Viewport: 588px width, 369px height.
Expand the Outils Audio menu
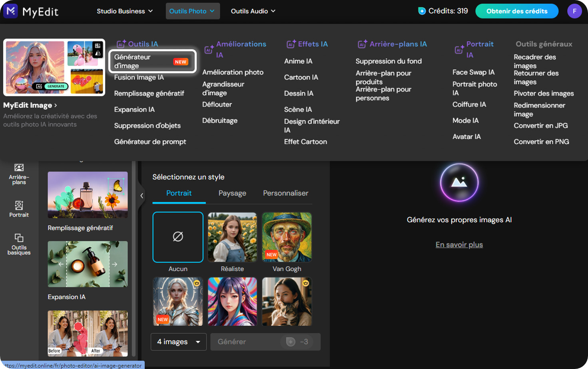(x=253, y=11)
